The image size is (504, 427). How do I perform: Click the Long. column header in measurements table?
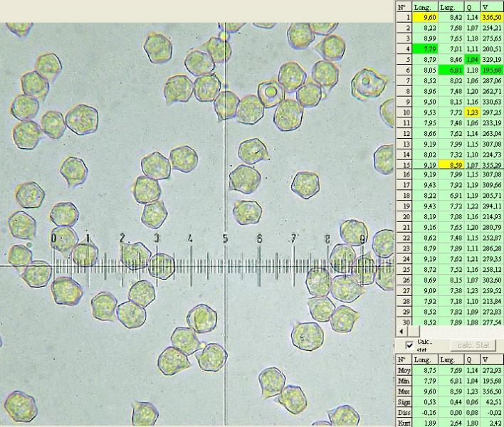tap(424, 6)
